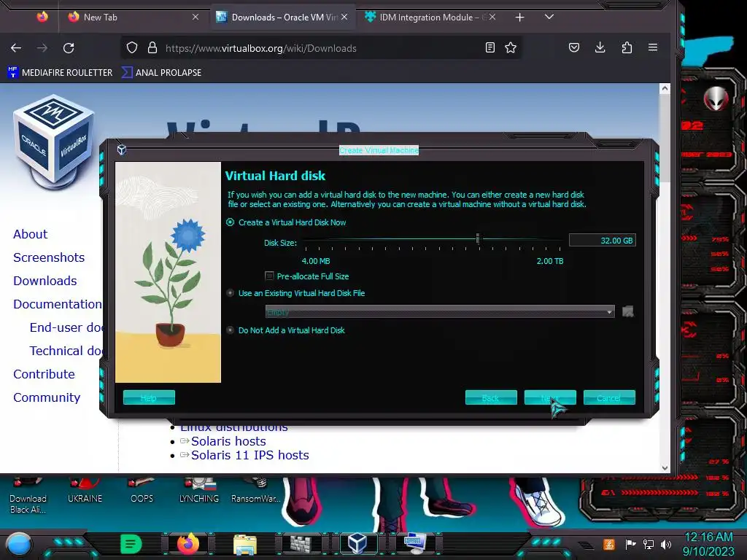This screenshot has width=747, height=560.
Task: Open the Downloads sidebar link
Action: (45, 281)
